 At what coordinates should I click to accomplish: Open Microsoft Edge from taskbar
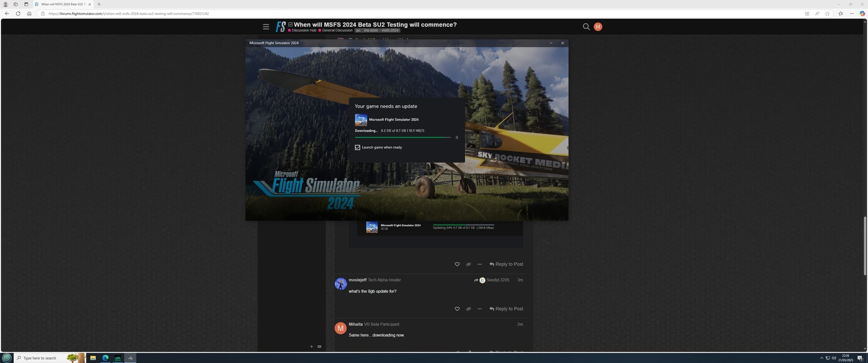pos(105,358)
